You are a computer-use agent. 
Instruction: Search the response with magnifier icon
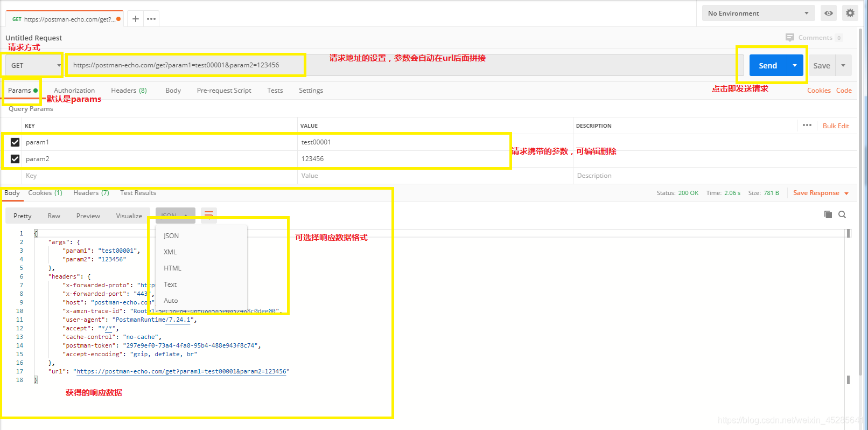tap(842, 214)
